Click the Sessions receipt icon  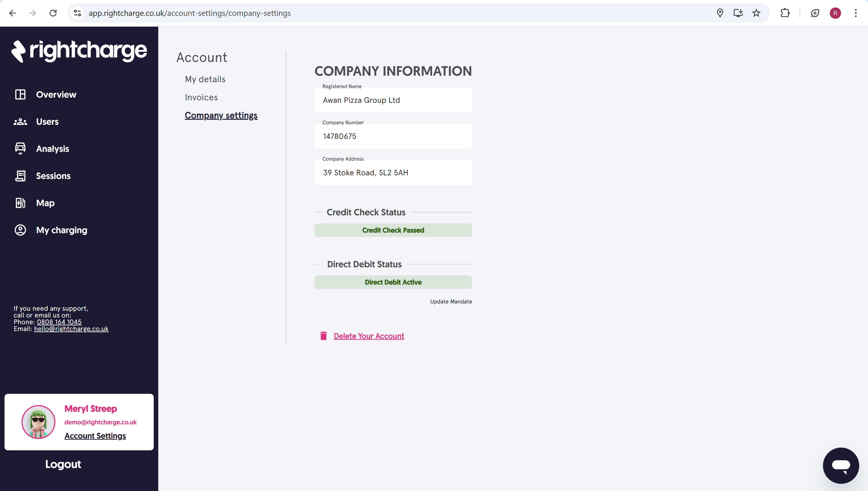coord(20,176)
